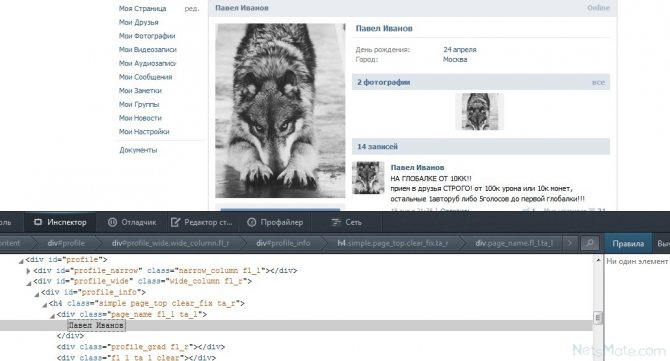Open Мои Сообщения
This screenshot has width=670, height=361.
point(145,77)
